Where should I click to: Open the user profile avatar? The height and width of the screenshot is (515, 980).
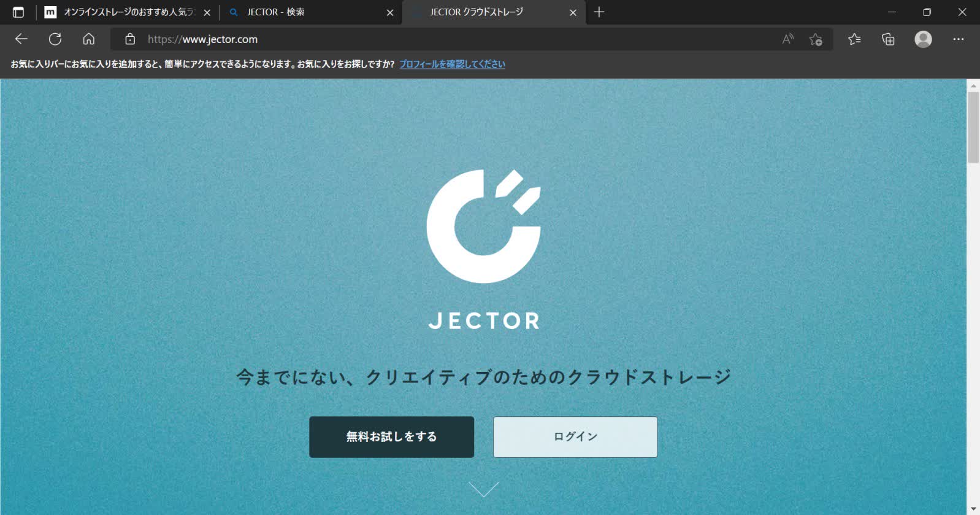[x=923, y=39]
